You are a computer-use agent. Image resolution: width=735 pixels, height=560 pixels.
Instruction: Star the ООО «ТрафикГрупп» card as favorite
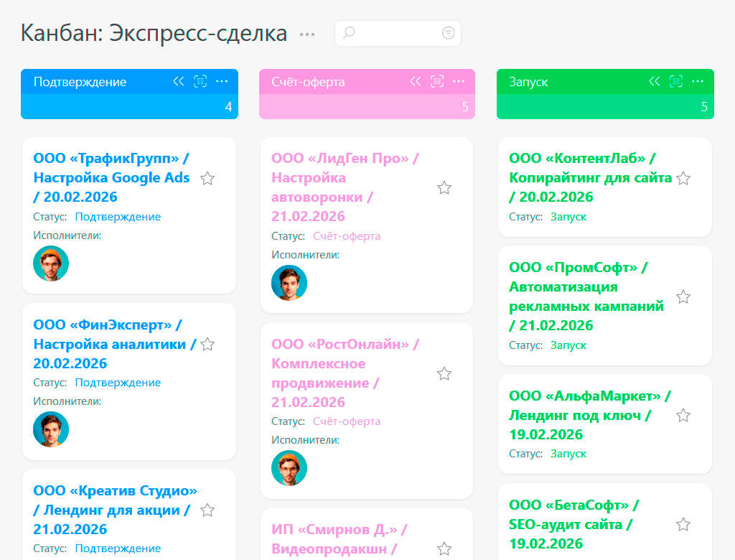pos(207,178)
